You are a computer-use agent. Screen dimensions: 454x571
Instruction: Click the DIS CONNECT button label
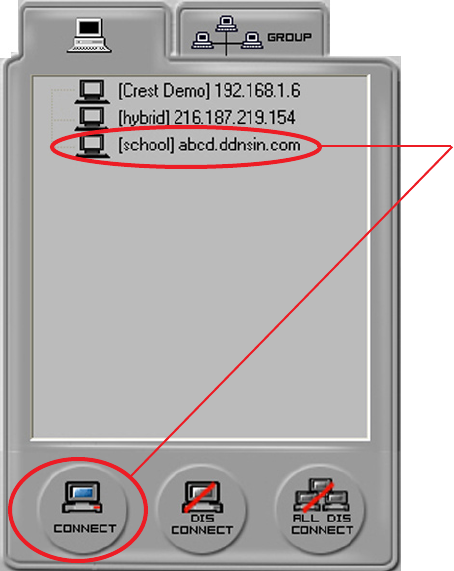tap(202, 524)
